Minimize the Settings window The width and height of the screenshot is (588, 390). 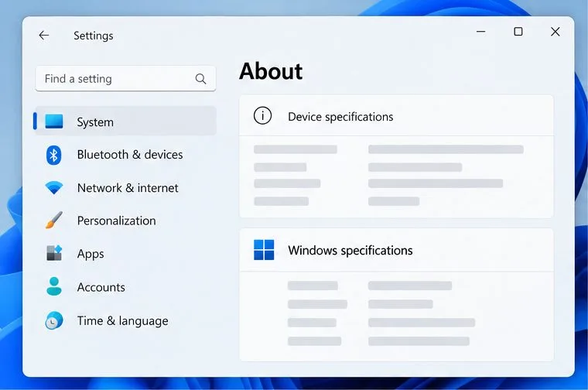[x=480, y=32]
